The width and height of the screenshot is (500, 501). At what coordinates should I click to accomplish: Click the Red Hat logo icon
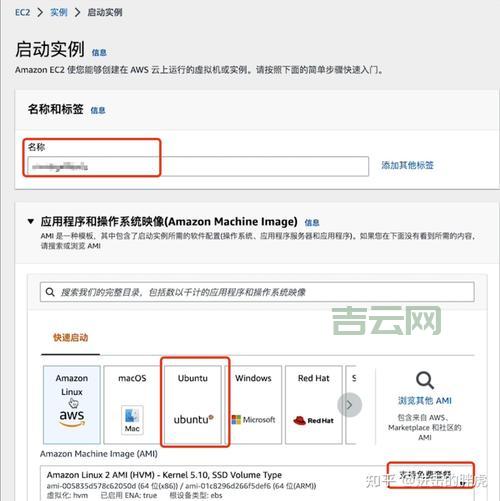coord(313,420)
